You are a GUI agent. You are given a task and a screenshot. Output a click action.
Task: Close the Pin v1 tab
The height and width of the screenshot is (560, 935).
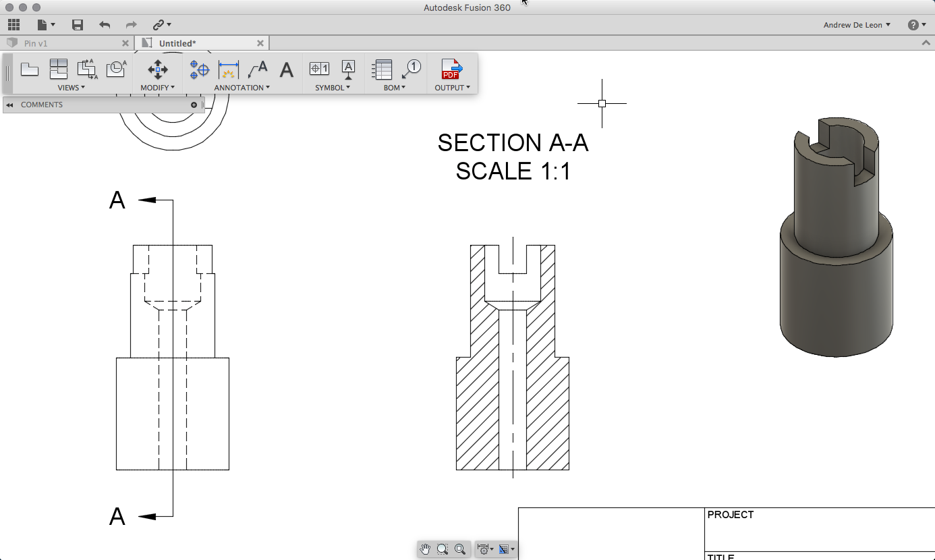pyautogui.click(x=125, y=43)
